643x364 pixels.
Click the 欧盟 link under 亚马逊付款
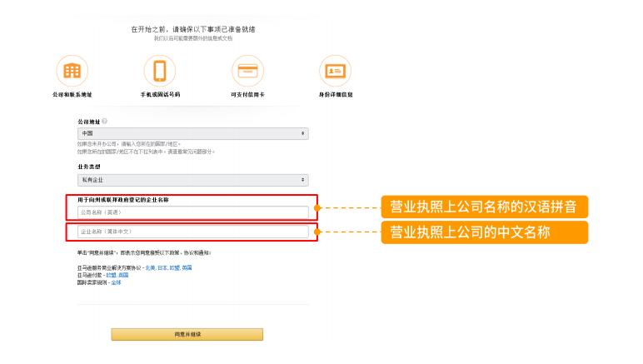(x=111, y=275)
